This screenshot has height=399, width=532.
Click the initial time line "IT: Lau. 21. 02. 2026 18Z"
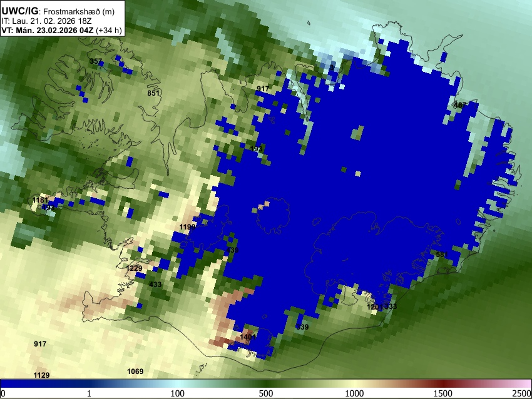point(46,21)
